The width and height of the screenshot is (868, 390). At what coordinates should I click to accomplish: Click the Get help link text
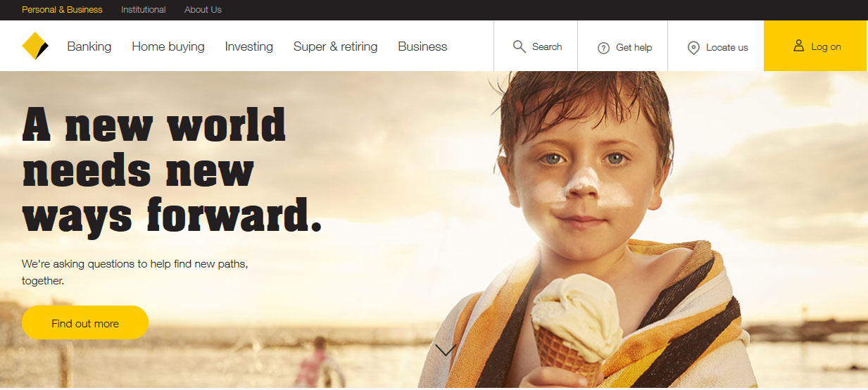point(634,47)
